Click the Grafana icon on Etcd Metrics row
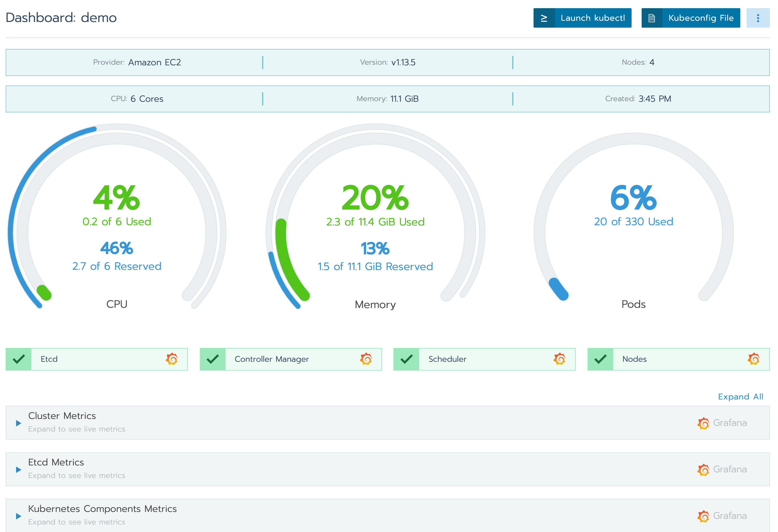Image resolution: width=778 pixels, height=532 pixels. 704,469
